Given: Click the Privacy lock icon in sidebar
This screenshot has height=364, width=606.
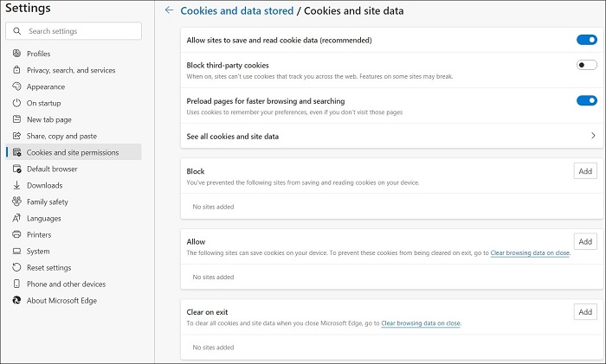Looking at the screenshot, I should [16, 70].
